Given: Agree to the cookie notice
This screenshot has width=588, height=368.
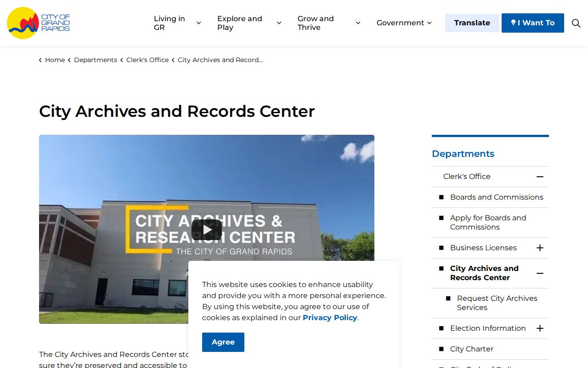Looking at the screenshot, I should click(223, 342).
